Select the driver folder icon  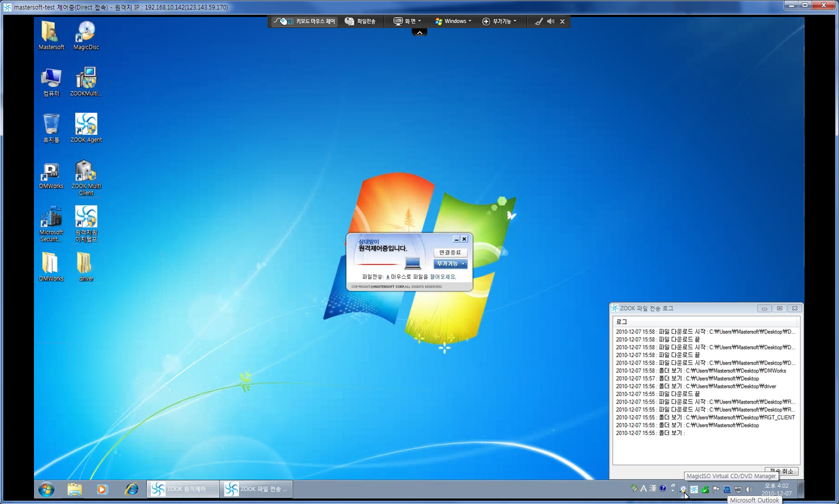(x=86, y=267)
